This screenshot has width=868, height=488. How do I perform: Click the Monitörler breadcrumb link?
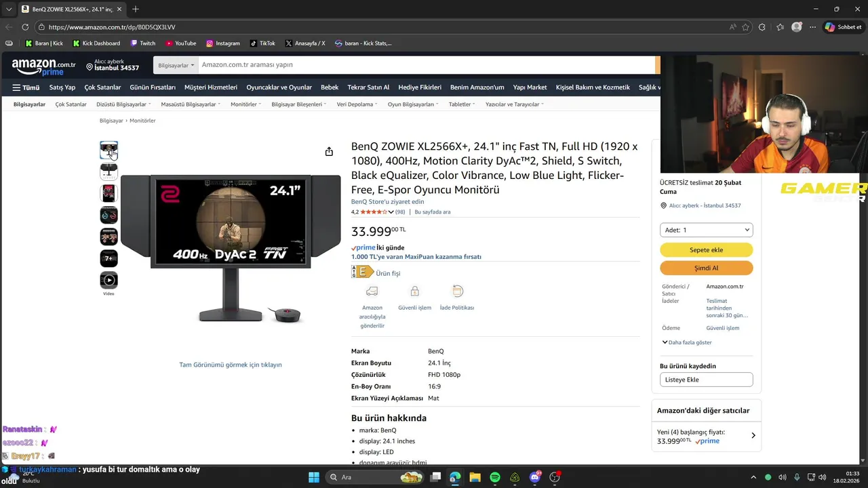click(142, 121)
